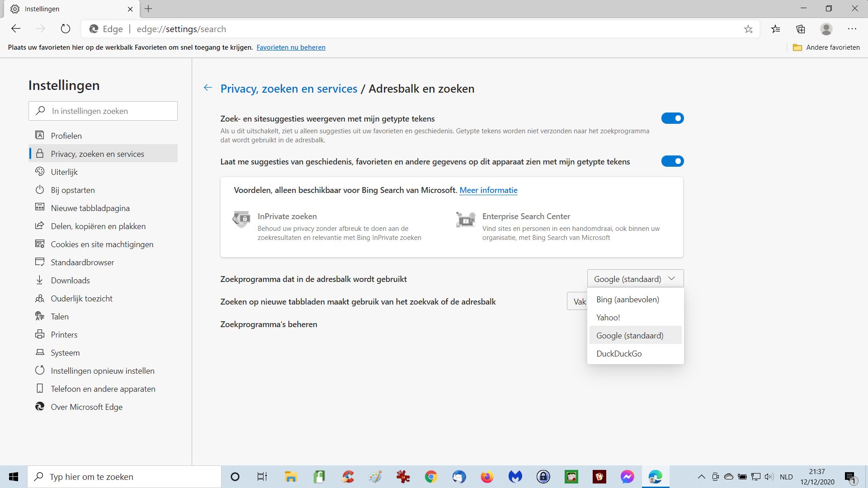Toggle search and site suggestions switch

coord(672,118)
